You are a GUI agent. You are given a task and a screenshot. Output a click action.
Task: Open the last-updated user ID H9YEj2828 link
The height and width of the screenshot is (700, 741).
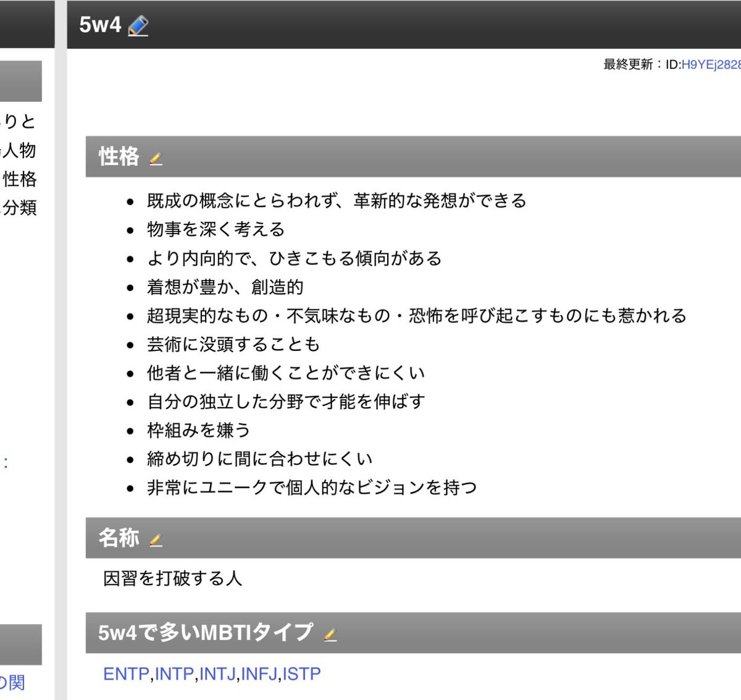(x=711, y=65)
